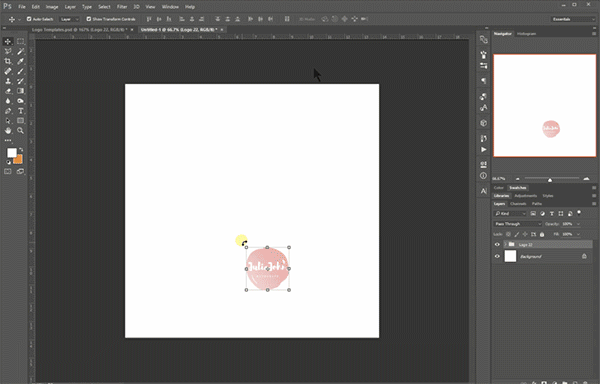Toggle lock all padlock icon
Image resolution: width=600 pixels, height=384 pixels.
click(542, 234)
